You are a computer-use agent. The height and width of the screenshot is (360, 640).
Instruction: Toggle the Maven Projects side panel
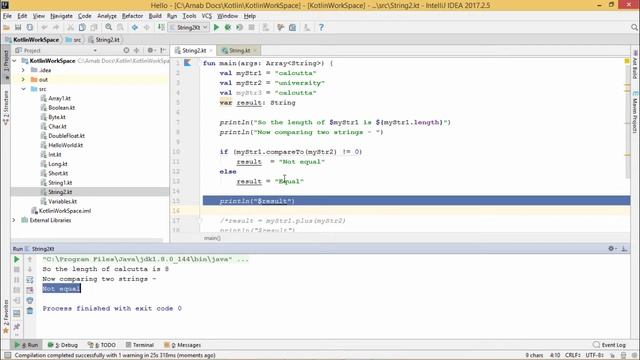tap(635, 112)
